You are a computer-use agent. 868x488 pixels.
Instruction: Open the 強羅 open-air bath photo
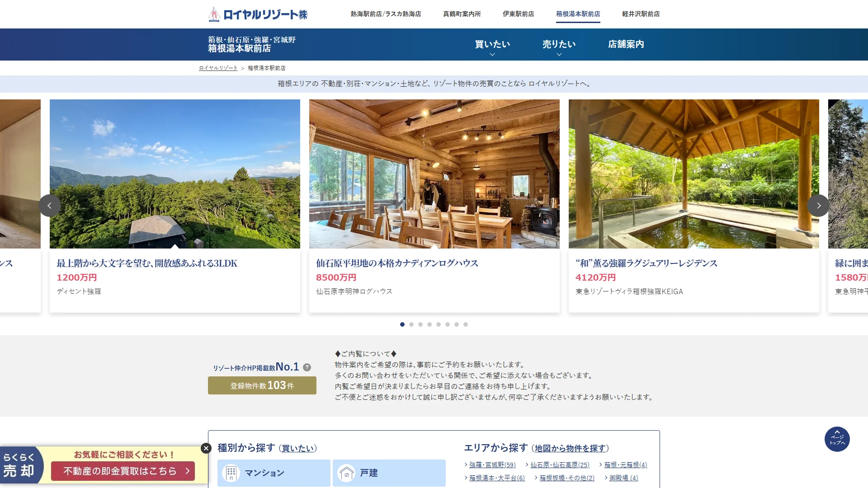(x=694, y=174)
